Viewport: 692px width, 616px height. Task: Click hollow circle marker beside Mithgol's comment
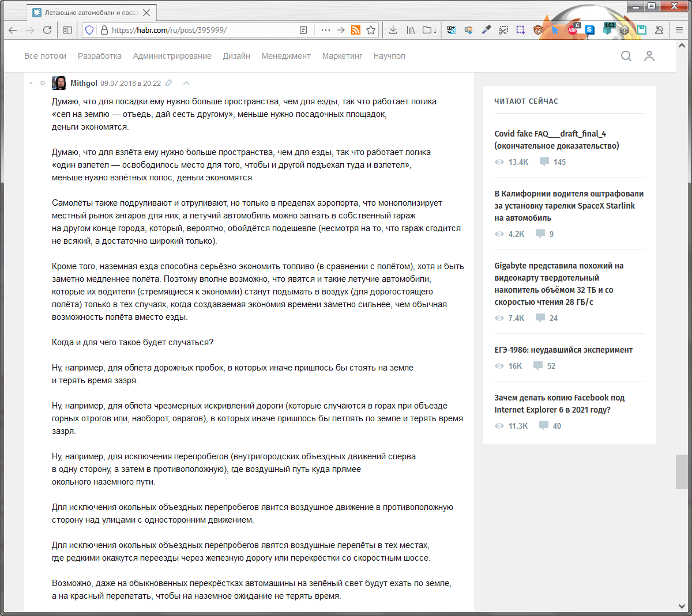pos(43,83)
